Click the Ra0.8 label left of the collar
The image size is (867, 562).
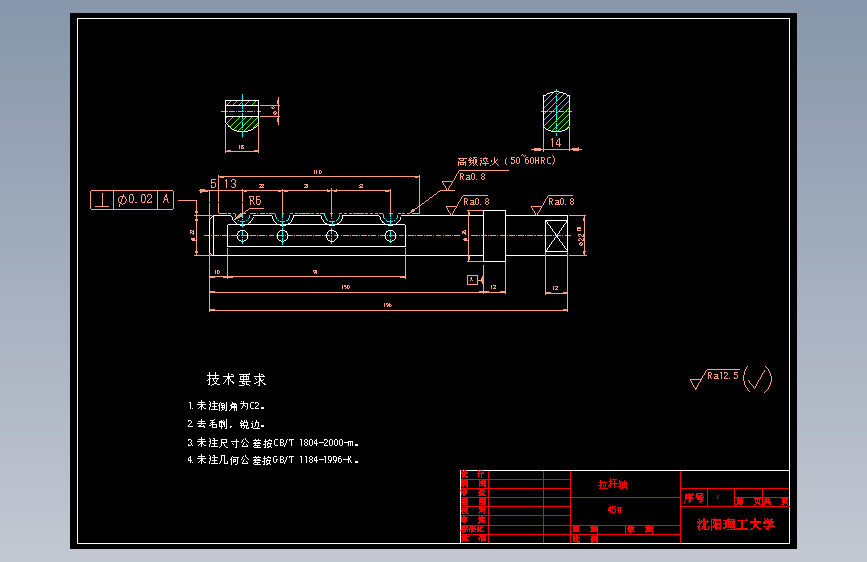click(x=476, y=201)
